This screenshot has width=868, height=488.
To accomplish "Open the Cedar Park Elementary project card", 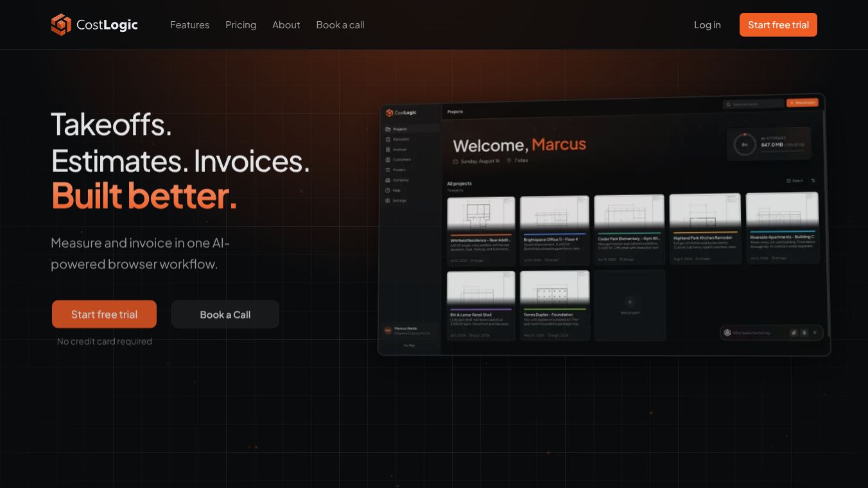I will point(629,230).
